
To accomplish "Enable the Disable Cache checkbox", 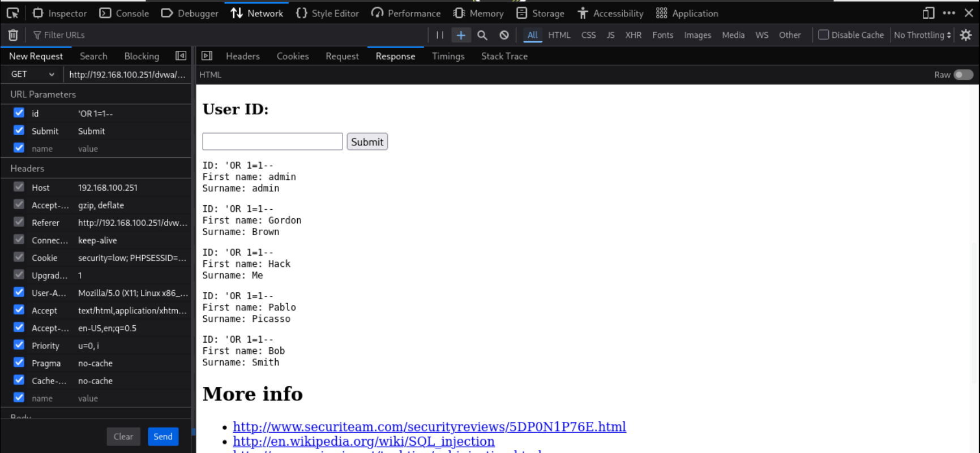I will click(824, 35).
